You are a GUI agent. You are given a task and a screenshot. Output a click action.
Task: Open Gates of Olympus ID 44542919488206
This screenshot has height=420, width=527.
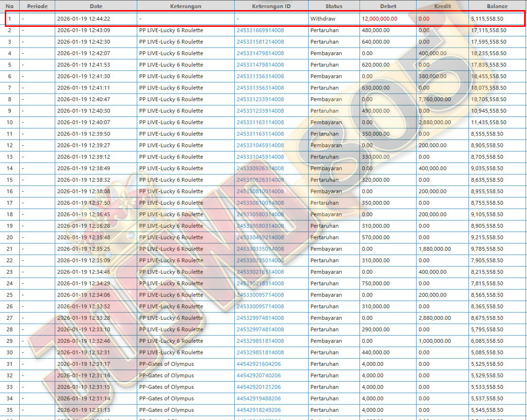point(258,398)
